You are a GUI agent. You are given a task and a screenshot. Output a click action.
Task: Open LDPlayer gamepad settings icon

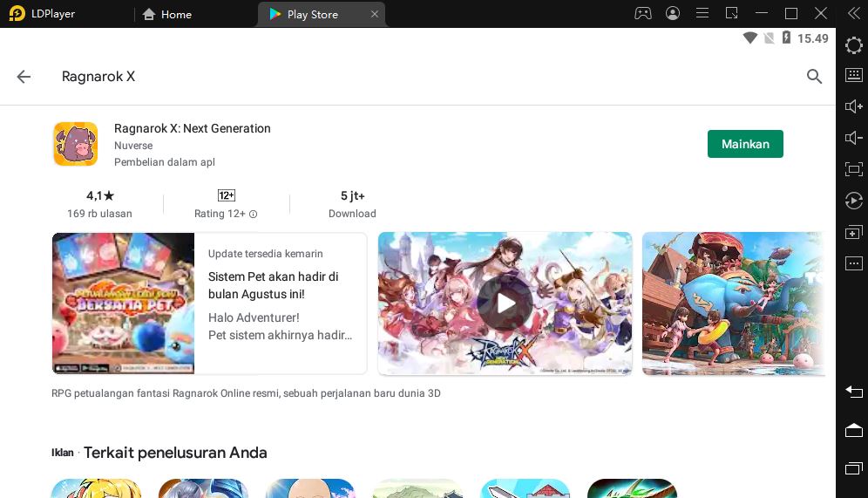click(642, 13)
